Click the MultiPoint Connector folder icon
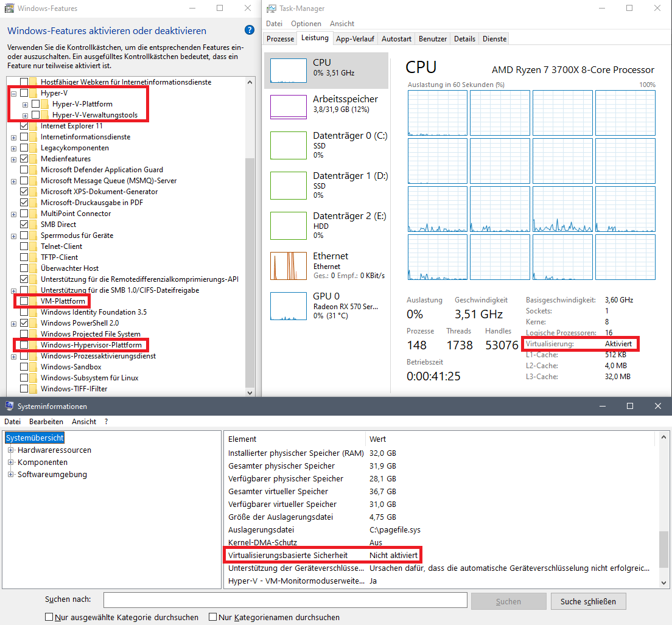672x625 pixels. pyautogui.click(x=33, y=214)
